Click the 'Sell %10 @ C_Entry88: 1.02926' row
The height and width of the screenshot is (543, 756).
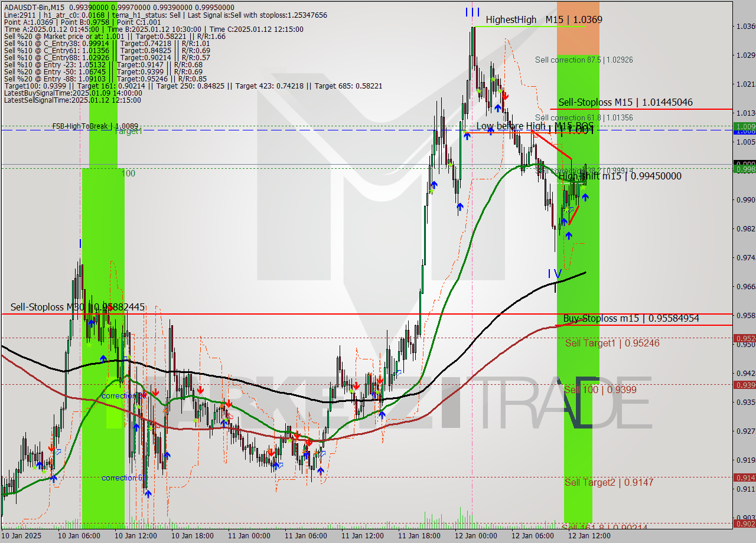tap(107, 58)
